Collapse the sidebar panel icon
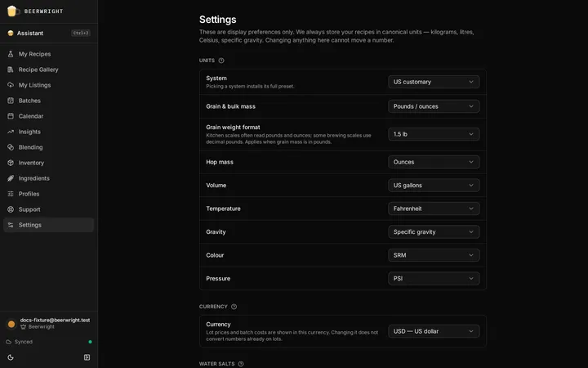588x368 pixels. click(x=87, y=357)
